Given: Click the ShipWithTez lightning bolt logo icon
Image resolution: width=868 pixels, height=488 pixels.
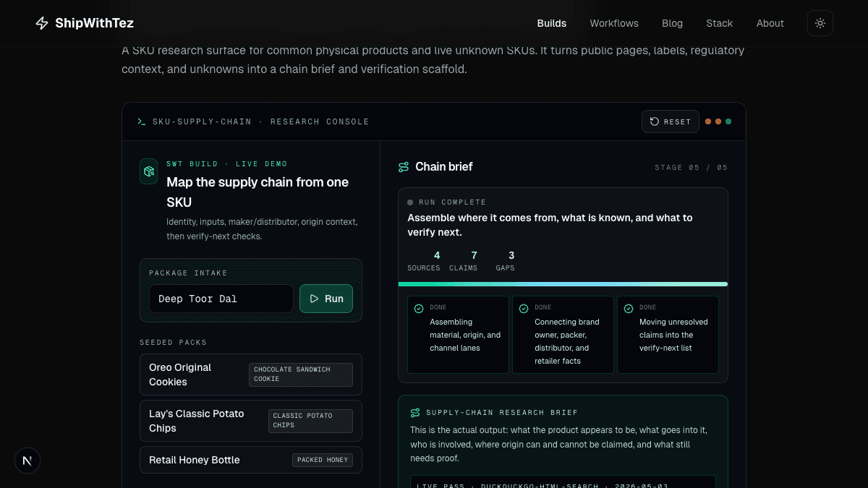Looking at the screenshot, I should [42, 23].
